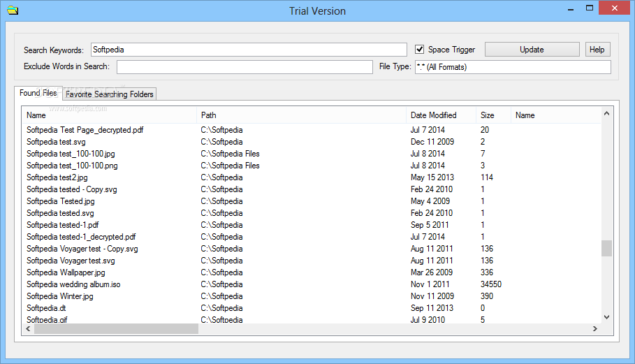
Task: Click the size value 114
Action: click(x=487, y=177)
